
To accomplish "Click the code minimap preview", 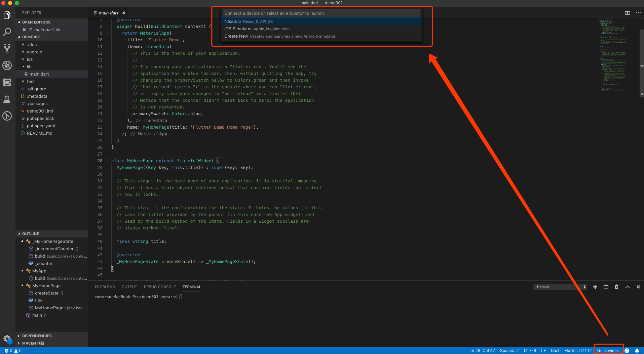I will pos(612,55).
